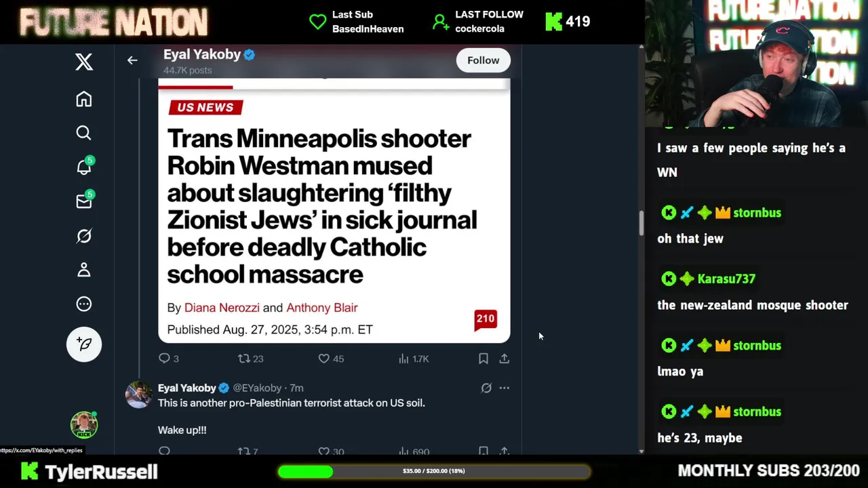Click chat message "lmao ya"
868x488 pixels.
[680, 371]
